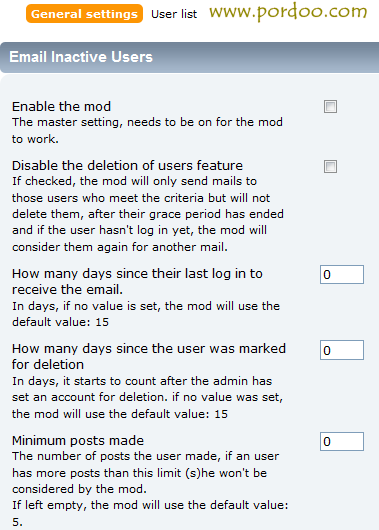Switch to the User list tab
The image size is (379, 530).
(x=174, y=14)
